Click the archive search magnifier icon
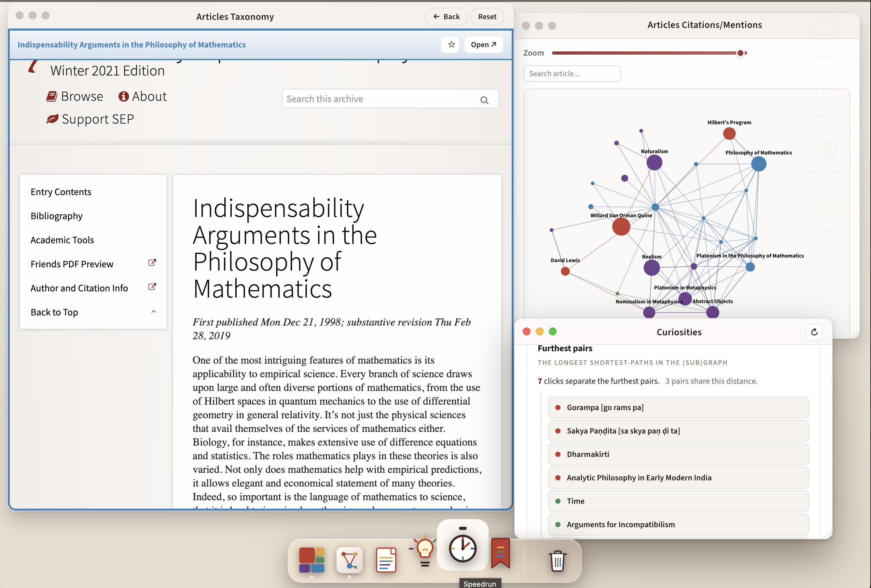 point(484,100)
